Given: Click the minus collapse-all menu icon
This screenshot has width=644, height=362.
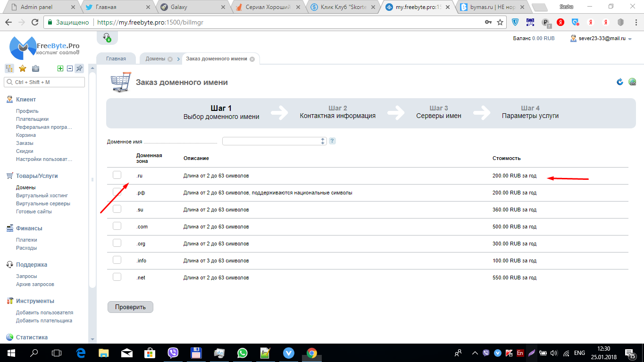Looking at the screenshot, I should pyautogui.click(x=70, y=68).
